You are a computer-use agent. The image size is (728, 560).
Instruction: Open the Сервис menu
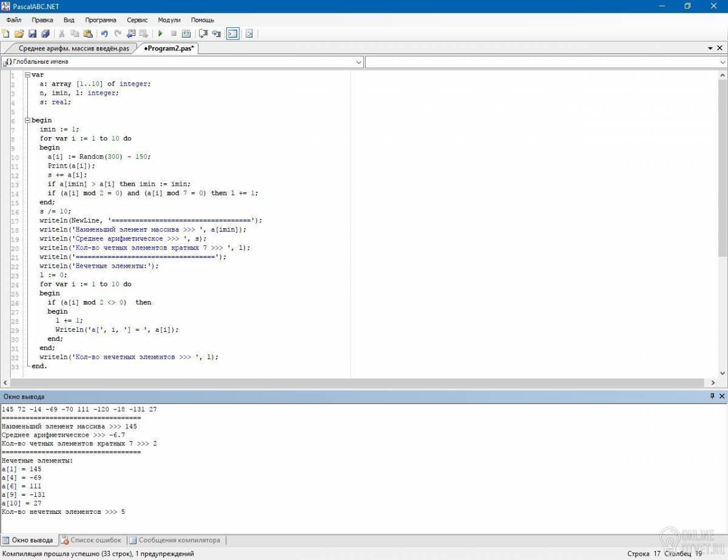tap(138, 20)
